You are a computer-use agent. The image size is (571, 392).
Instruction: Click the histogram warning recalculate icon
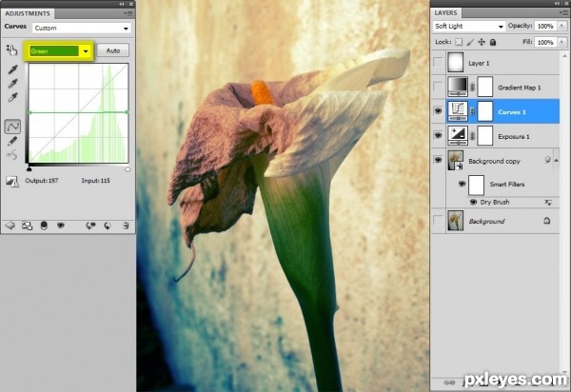[12, 182]
